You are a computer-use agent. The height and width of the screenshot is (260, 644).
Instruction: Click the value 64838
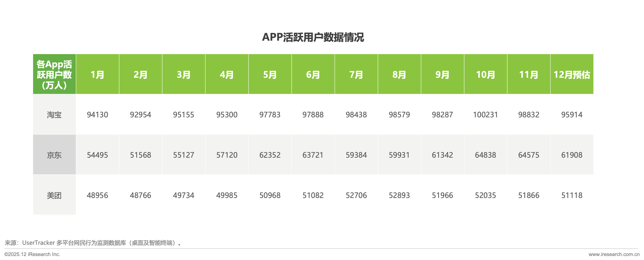click(x=485, y=155)
